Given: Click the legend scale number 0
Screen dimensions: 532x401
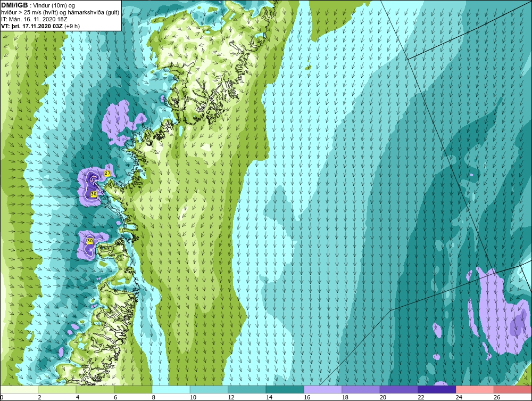Looking at the screenshot, I should pyautogui.click(x=2, y=397).
